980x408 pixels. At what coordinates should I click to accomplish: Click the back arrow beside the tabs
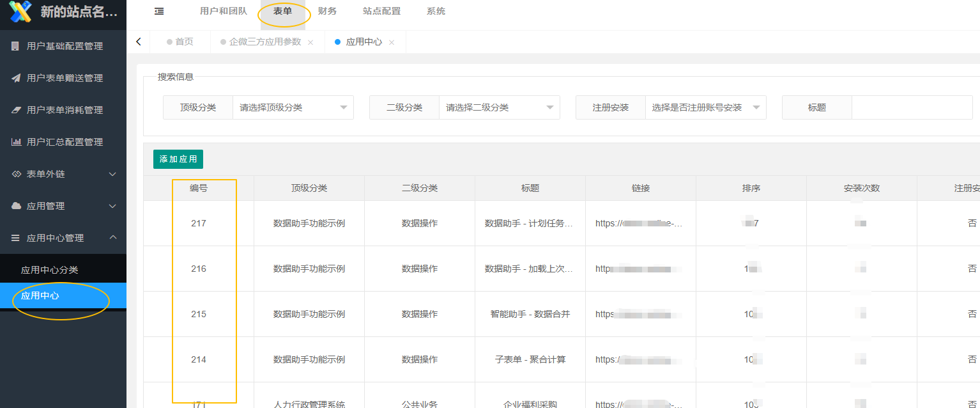coord(139,42)
